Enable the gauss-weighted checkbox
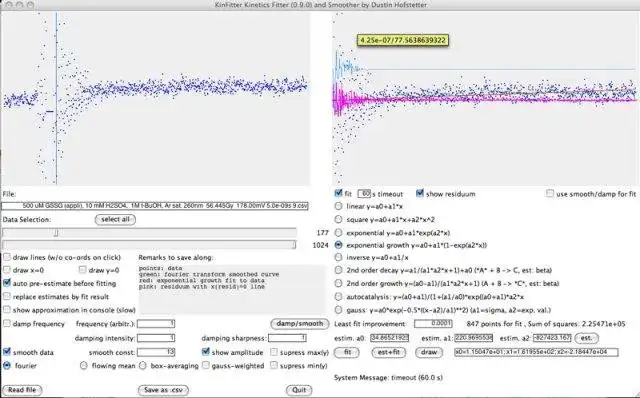Image resolution: width=640 pixels, height=398 pixels. [x=206, y=365]
